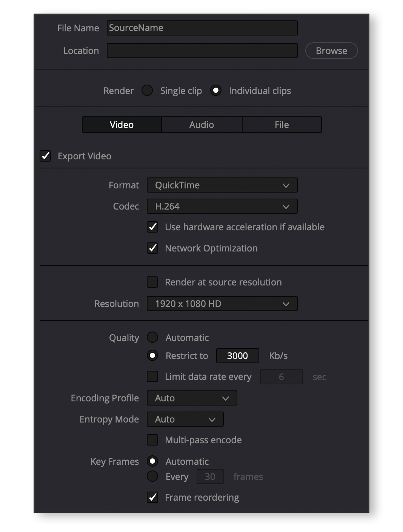Disable hardware acceleration checkbox
The image size is (403, 532).
click(152, 227)
